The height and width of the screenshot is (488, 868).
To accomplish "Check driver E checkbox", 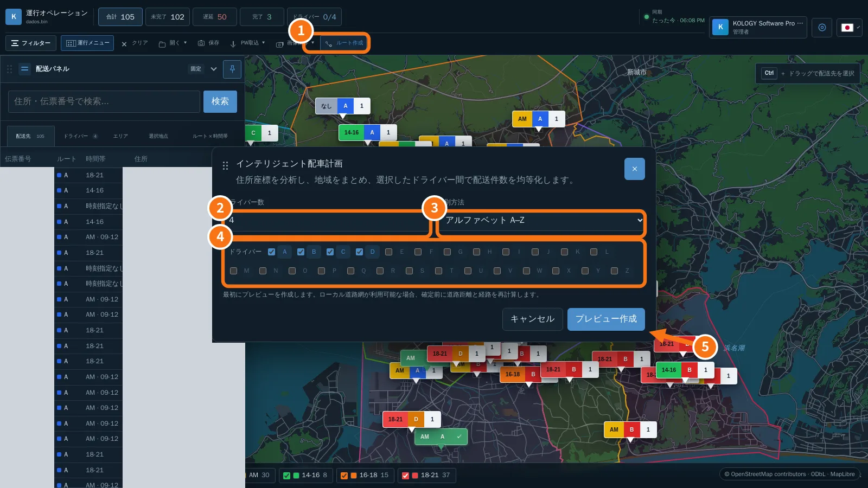I will [388, 252].
